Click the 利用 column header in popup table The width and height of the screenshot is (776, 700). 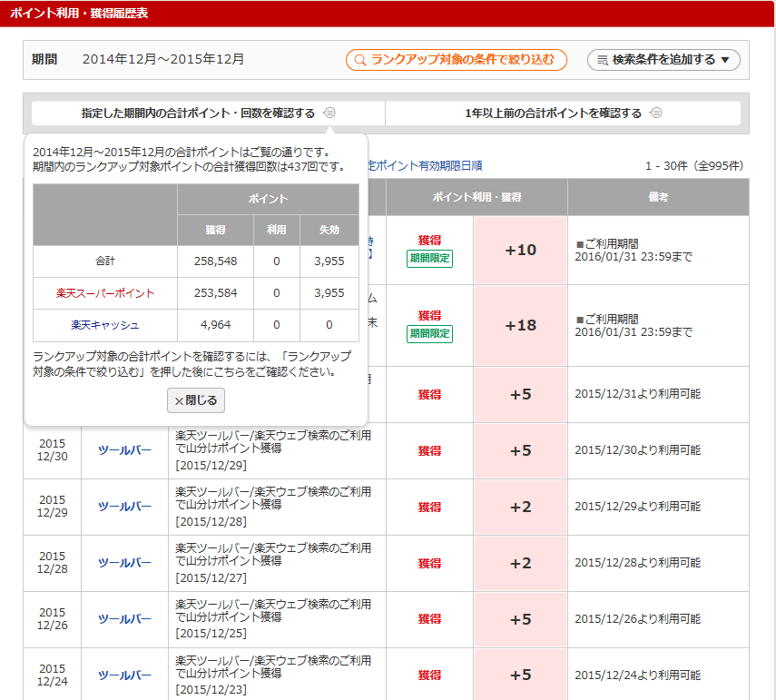pos(276,230)
